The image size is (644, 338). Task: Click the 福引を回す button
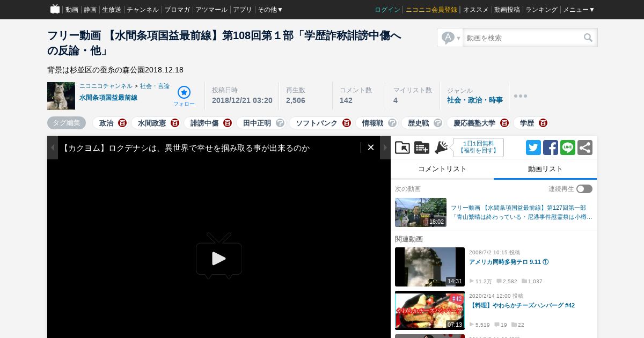pos(478,148)
